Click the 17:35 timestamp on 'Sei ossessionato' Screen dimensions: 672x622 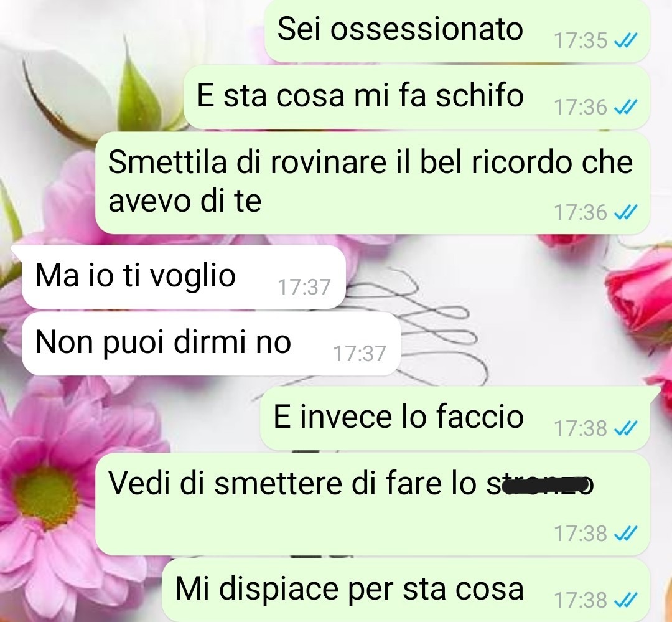(581, 40)
